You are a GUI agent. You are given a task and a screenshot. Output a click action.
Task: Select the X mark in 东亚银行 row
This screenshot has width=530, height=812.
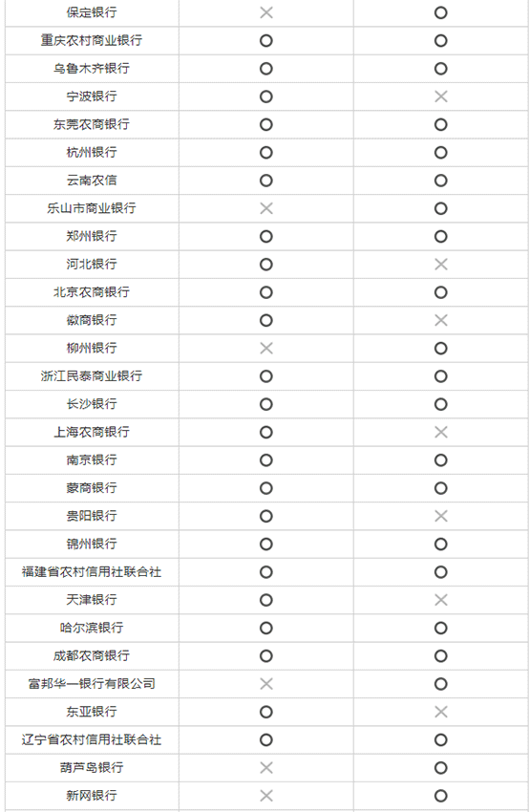coord(441,712)
